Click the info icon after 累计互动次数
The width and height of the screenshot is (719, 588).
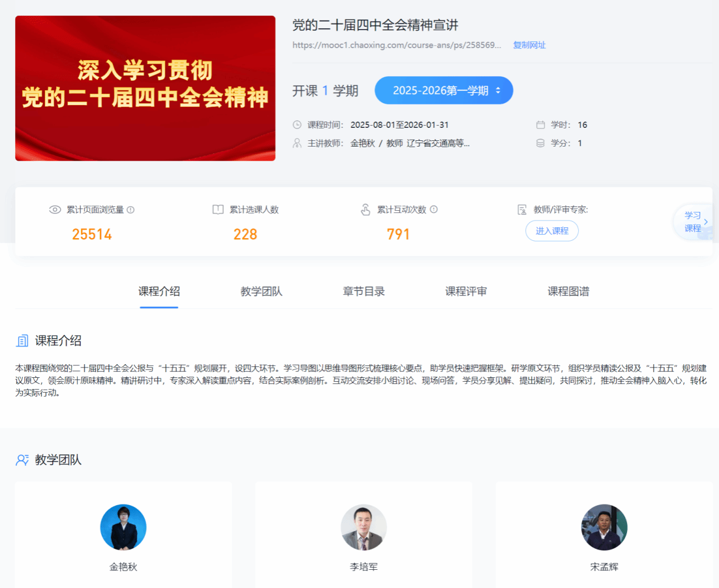tap(434, 210)
